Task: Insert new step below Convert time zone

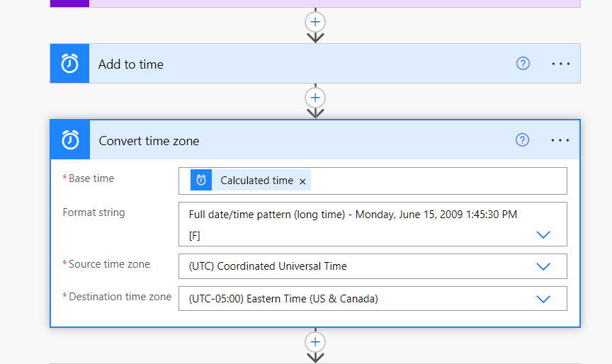Action: [315, 342]
